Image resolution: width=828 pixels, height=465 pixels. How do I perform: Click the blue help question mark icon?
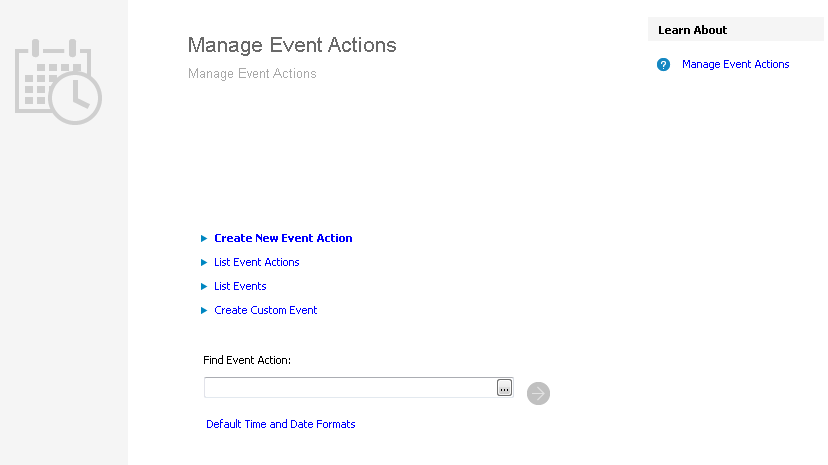tap(663, 65)
